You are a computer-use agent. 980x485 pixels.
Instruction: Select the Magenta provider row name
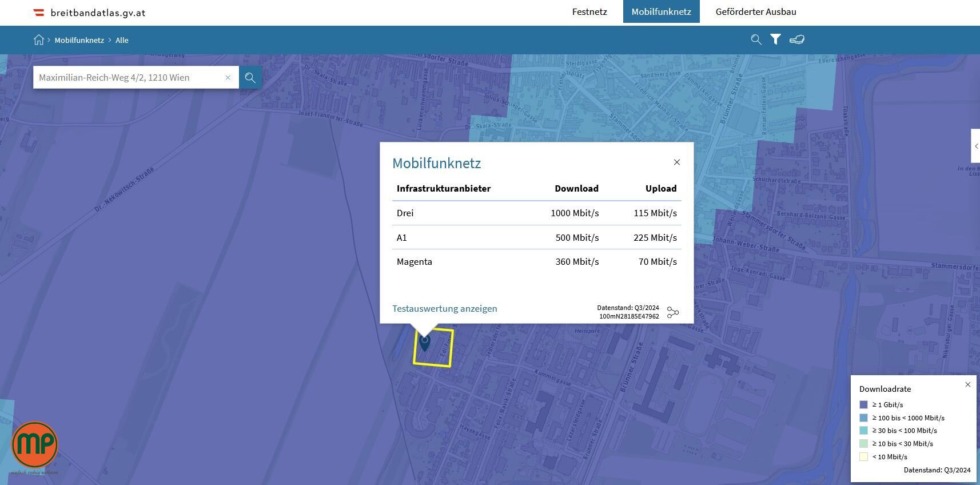415,261
